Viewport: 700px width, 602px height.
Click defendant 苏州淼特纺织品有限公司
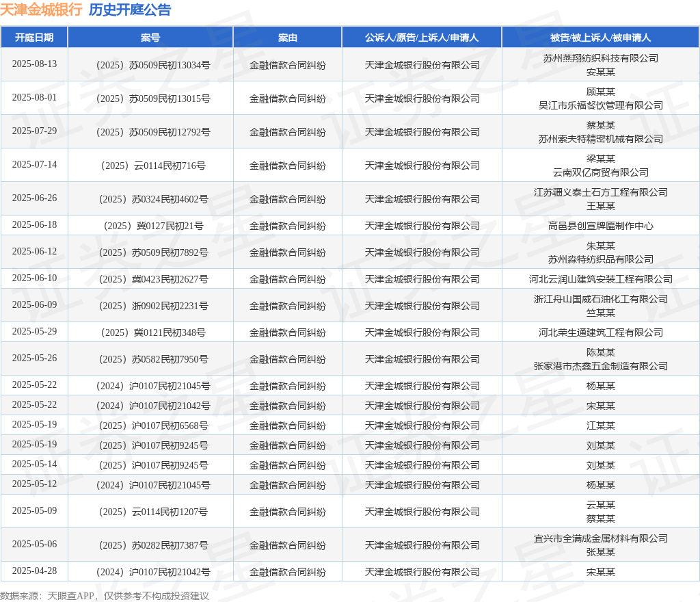(600, 259)
